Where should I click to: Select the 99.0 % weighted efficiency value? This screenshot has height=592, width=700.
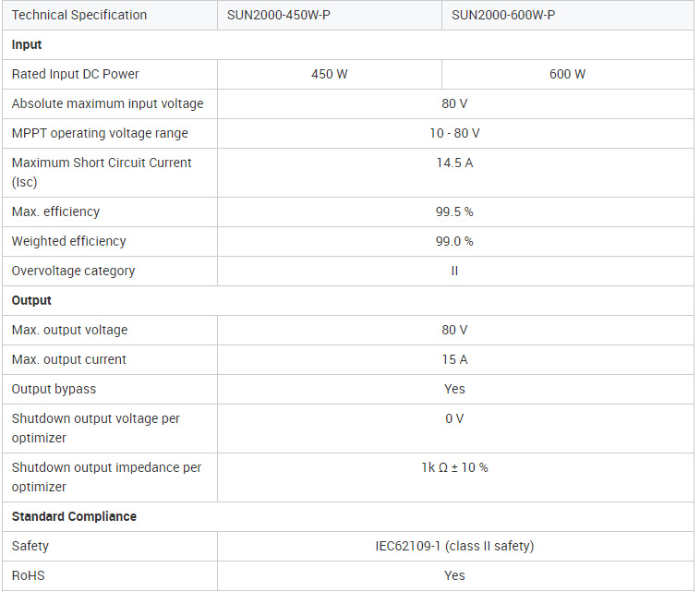point(454,241)
